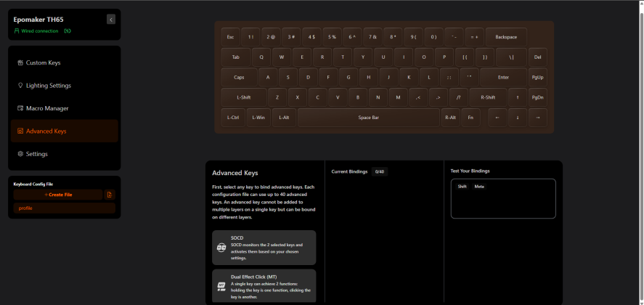Select the 8 * number key
Viewport: 644px width, 305px height.
click(x=393, y=37)
